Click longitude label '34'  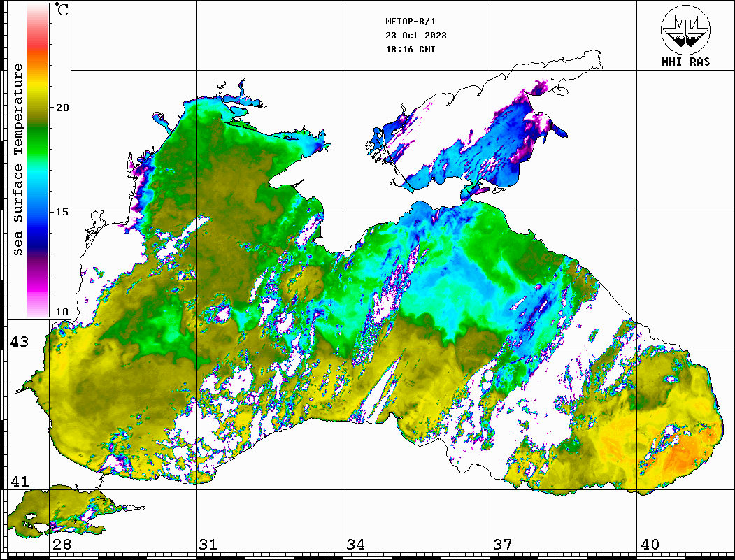click(x=356, y=545)
